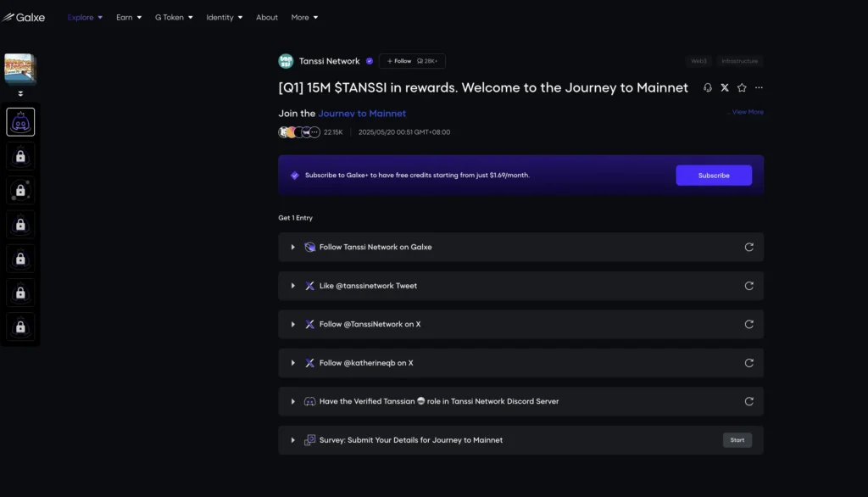Open the Earn dropdown menu
Image resolution: width=868 pixels, height=497 pixels.
[129, 17]
